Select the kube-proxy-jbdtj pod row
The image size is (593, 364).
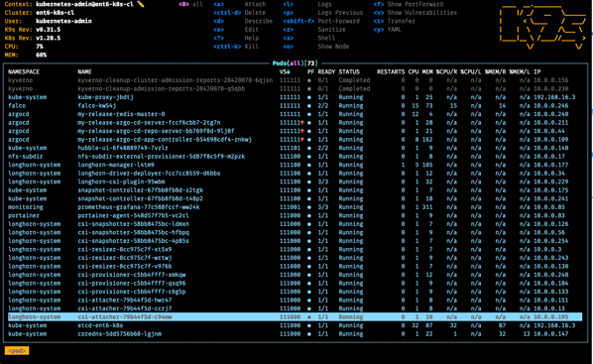tap(295, 97)
